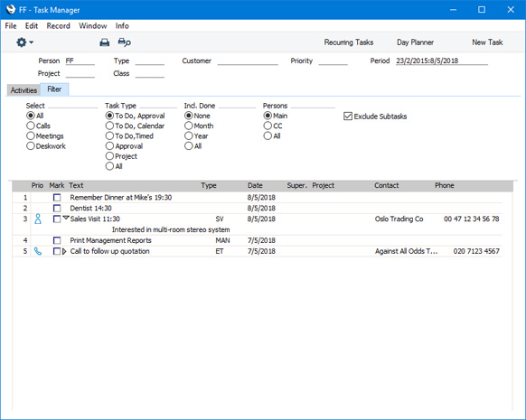The image size is (526, 420).
Task: Click the print preview icon
Action: point(124,42)
